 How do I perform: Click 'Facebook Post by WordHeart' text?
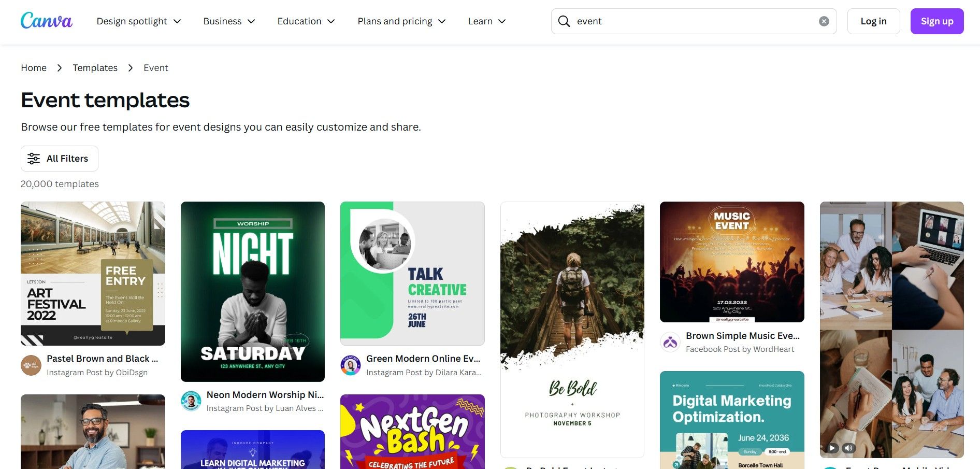coord(740,349)
